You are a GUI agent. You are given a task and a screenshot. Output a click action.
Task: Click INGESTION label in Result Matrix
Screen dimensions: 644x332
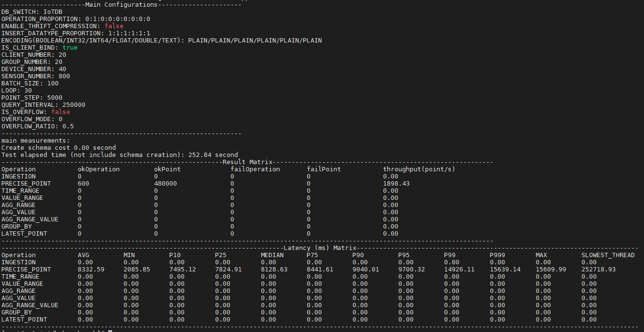pyautogui.click(x=19, y=176)
